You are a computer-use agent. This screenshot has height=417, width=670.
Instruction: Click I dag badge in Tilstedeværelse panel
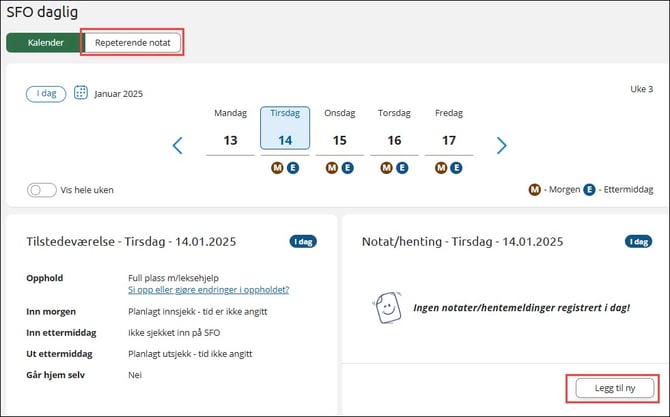(x=303, y=241)
